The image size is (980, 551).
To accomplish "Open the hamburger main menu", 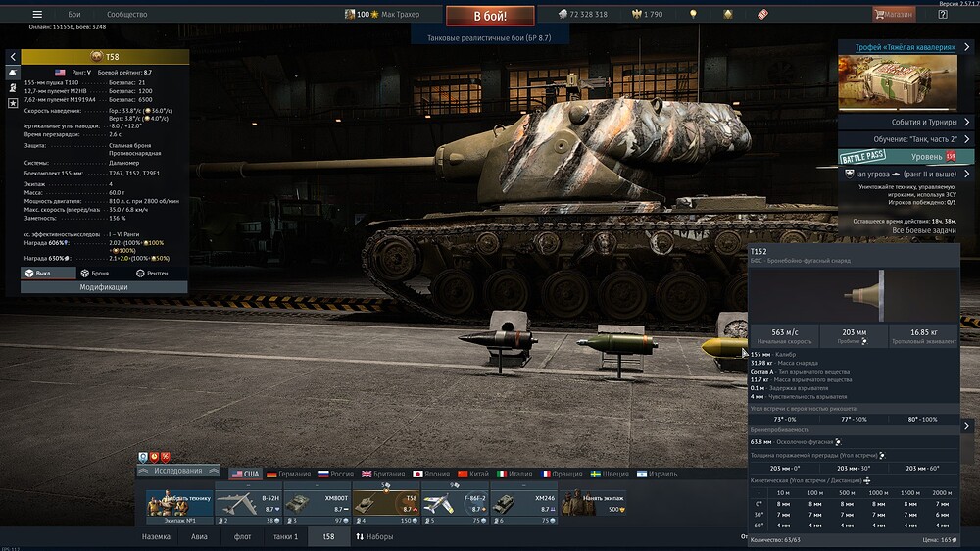I will [x=37, y=14].
